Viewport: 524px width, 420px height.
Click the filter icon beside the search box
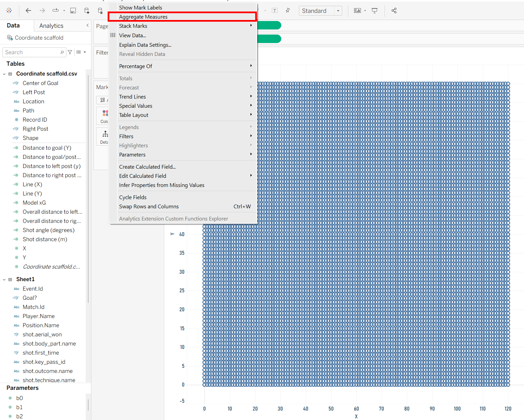coord(70,52)
